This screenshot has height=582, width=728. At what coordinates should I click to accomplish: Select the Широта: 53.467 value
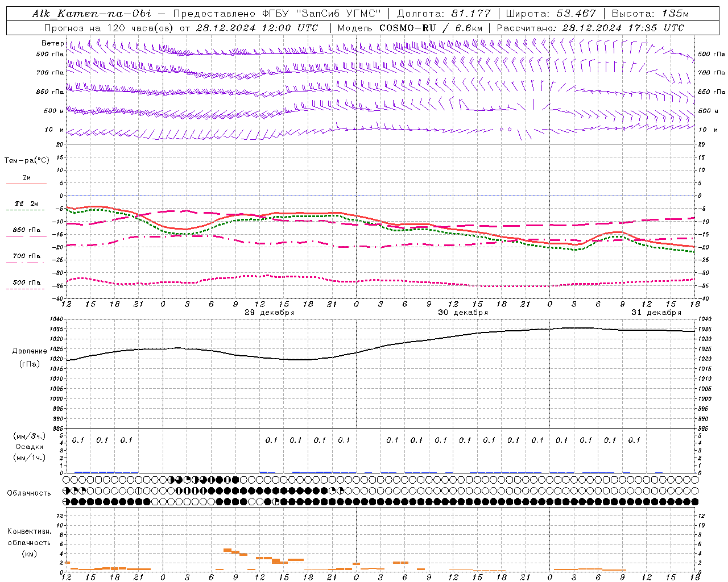[551, 14]
